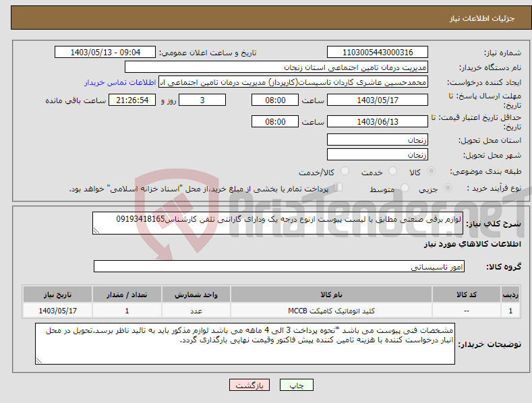Click the price validity date 1403/06/13 field
This screenshot has height=403, width=532.
click(x=378, y=121)
